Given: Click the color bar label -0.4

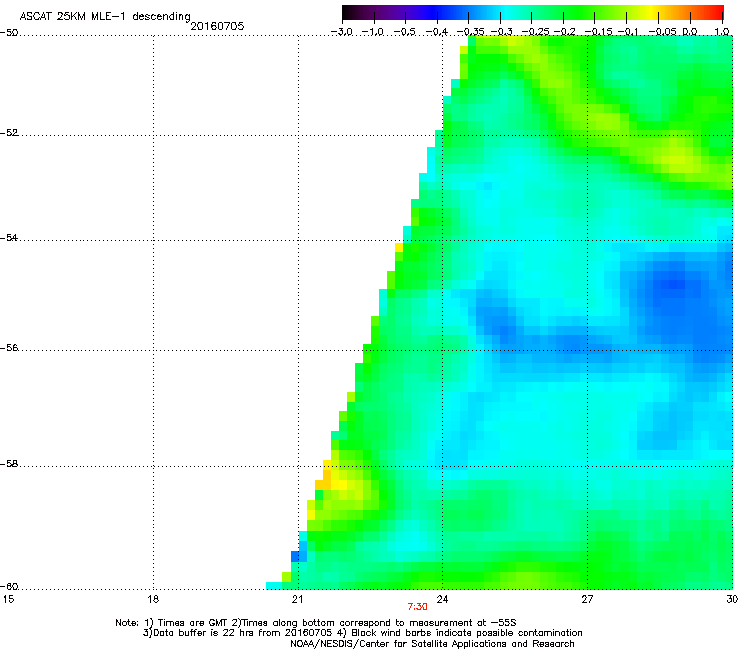Looking at the screenshot, I should [437, 32].
